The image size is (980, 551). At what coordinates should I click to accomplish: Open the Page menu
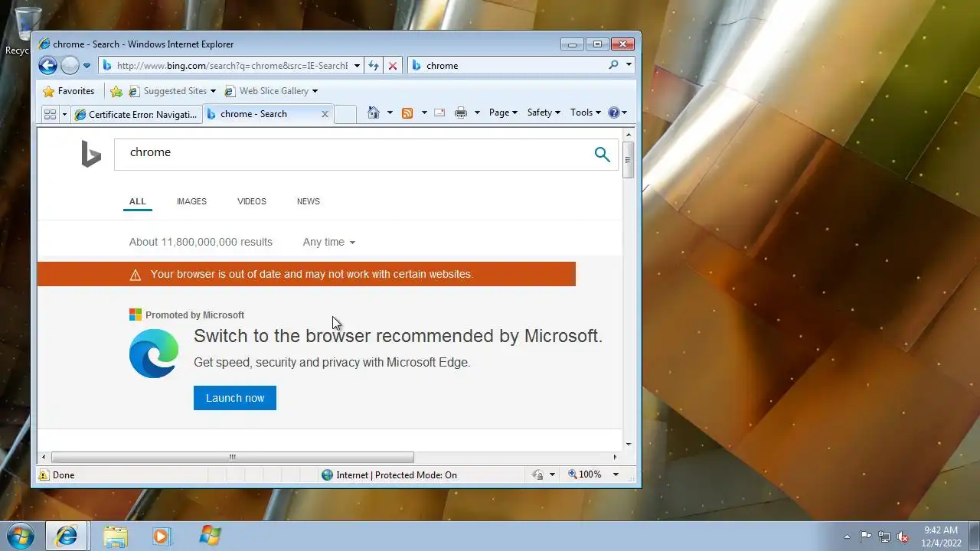point(503,112)
